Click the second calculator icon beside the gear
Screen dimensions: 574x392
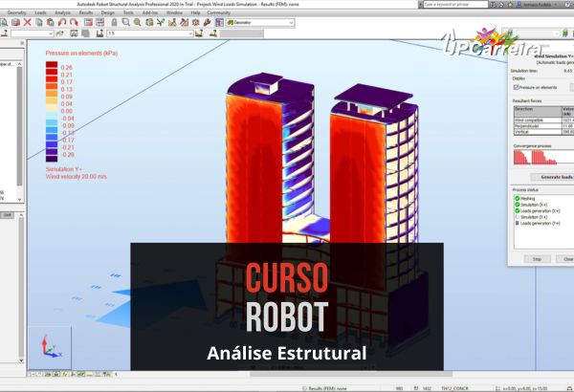pyautogui.click(x=184, y=23)
